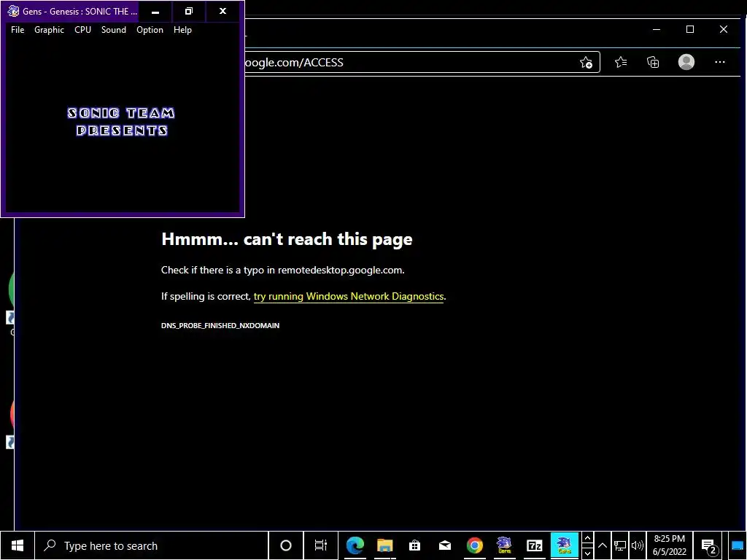Screen dimensions: 747x560
Task: Open the Windows Start menu
Action: click(x=18, y=545)
